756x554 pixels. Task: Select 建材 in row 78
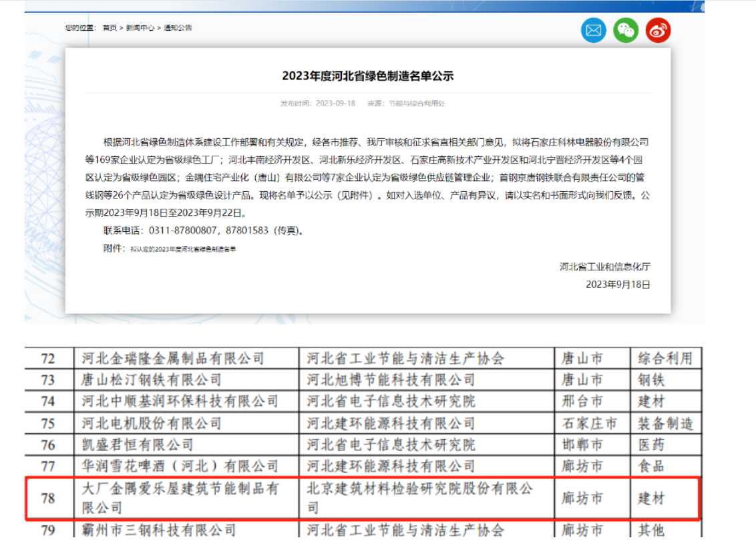pyautogui.click(x=666, y=498)
